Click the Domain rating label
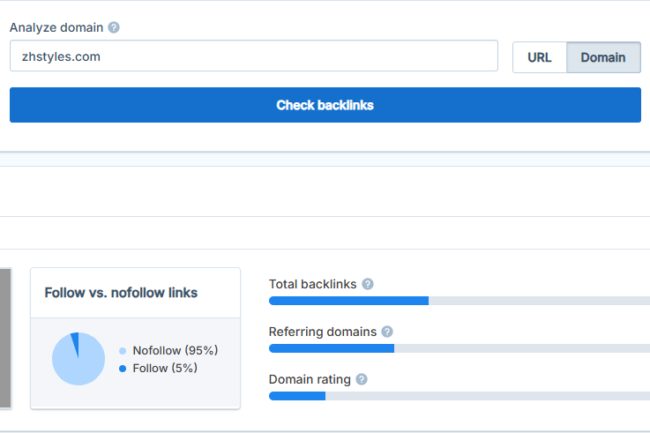650x433 pixels. [310, 380]
